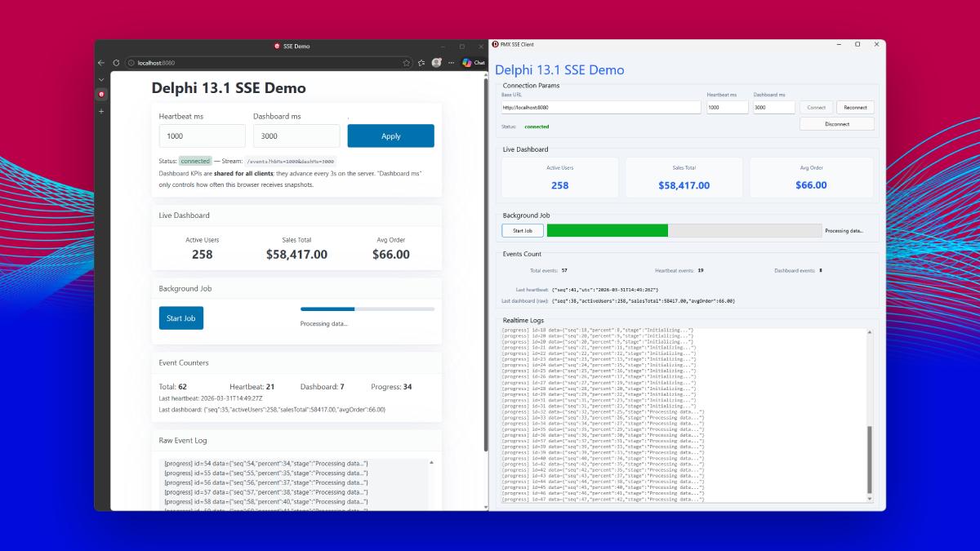This screenshot has height=551, width=980.
Task: Click FMX status text 'connected'
Action: [537, 127]
